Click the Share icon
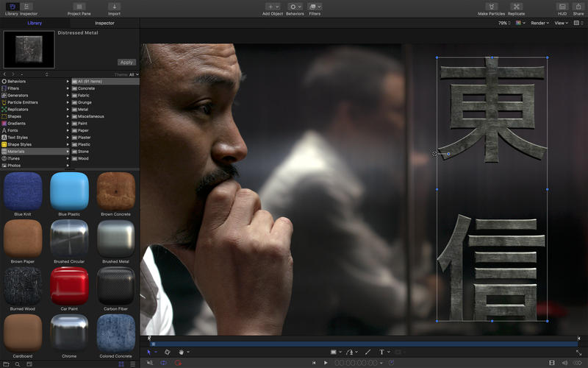This screenshot has height=368, width=588. coord(578,7)
